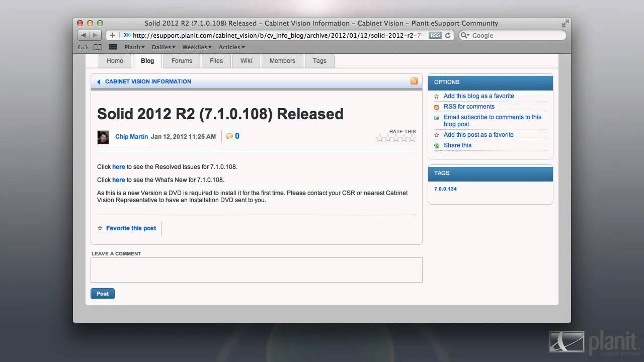Click star icon beside Add this post as a favorite

pos(437,135)
